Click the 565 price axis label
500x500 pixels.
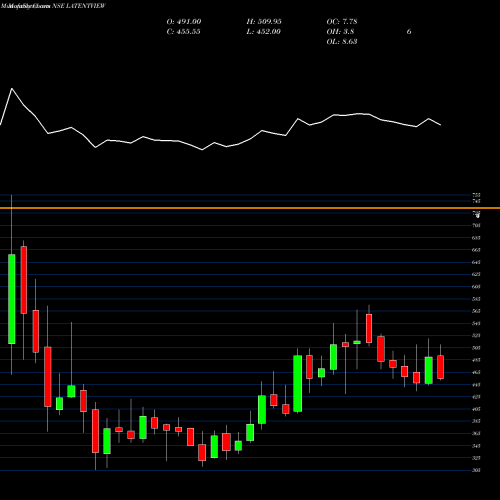click(x=476, y=311)
